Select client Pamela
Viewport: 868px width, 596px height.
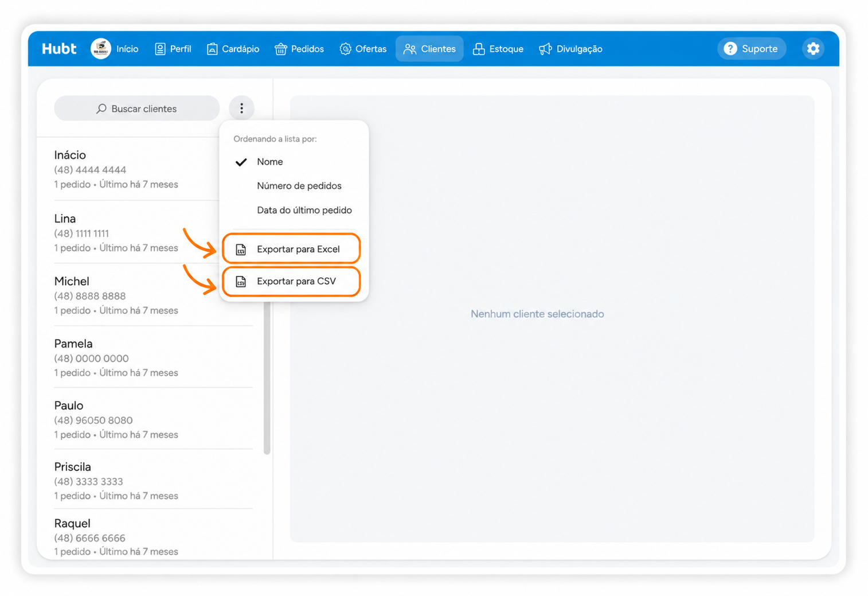(x=154, y=357)
